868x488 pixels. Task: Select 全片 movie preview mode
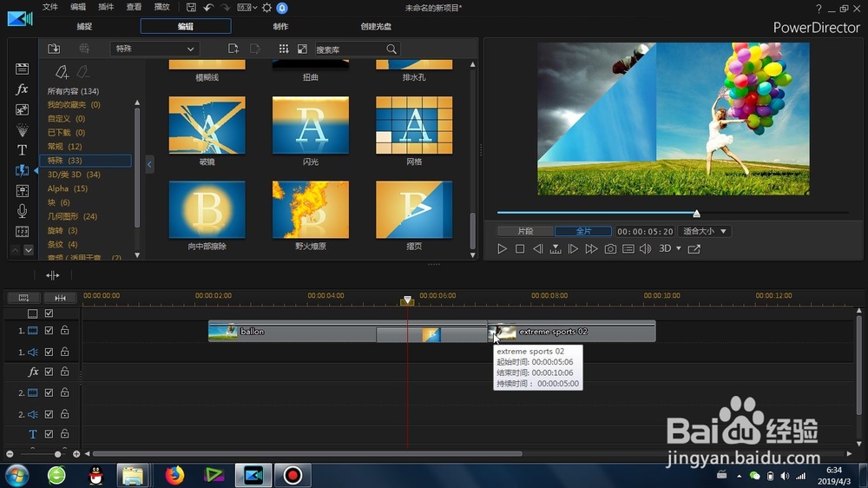click(583, 231)
